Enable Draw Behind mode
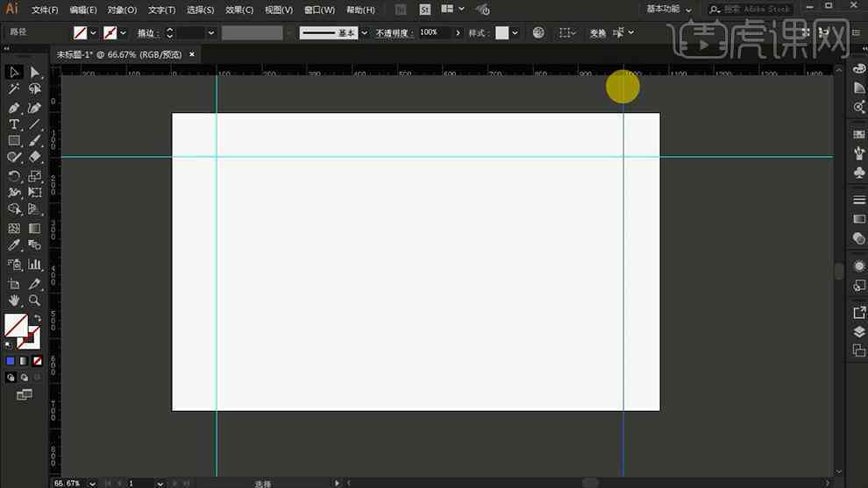 pyautogui.click(x=24, y=378)
